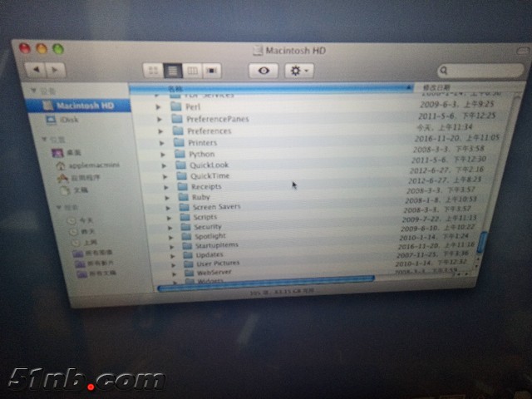Viewport: 532px width, 399px height.
Task: Click the Perl folder icon
Action: click(176, 106)
